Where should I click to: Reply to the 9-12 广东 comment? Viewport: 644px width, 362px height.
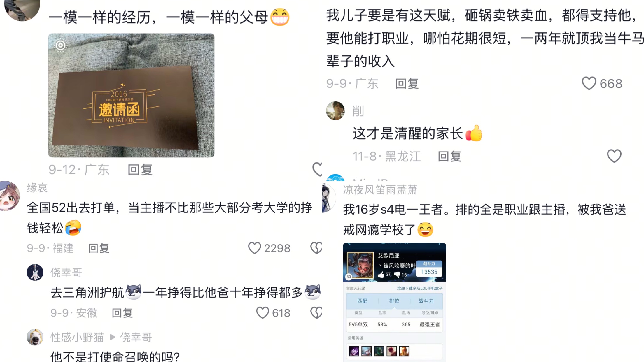coord(140,170)
